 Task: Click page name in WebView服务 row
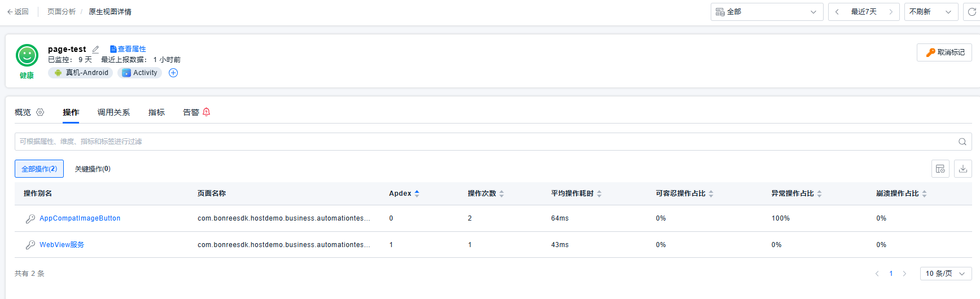(x=284, y=245)
